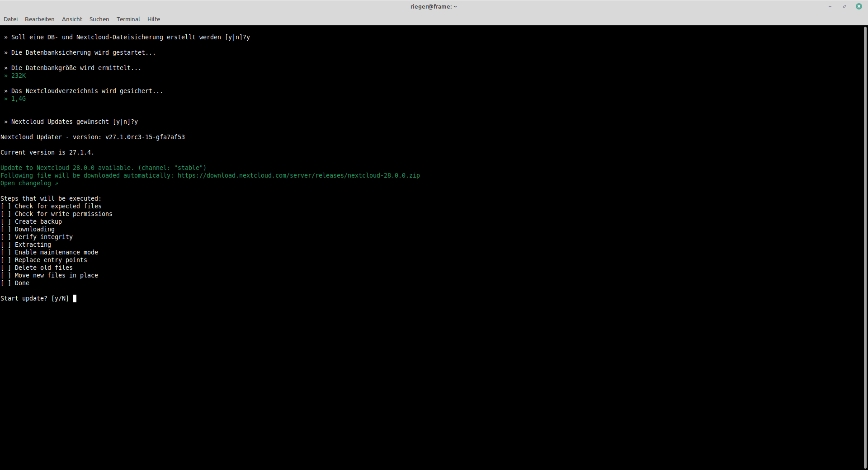The image size is (868, 470).
Task: Close the terminal window
Action: click(859, 6)
